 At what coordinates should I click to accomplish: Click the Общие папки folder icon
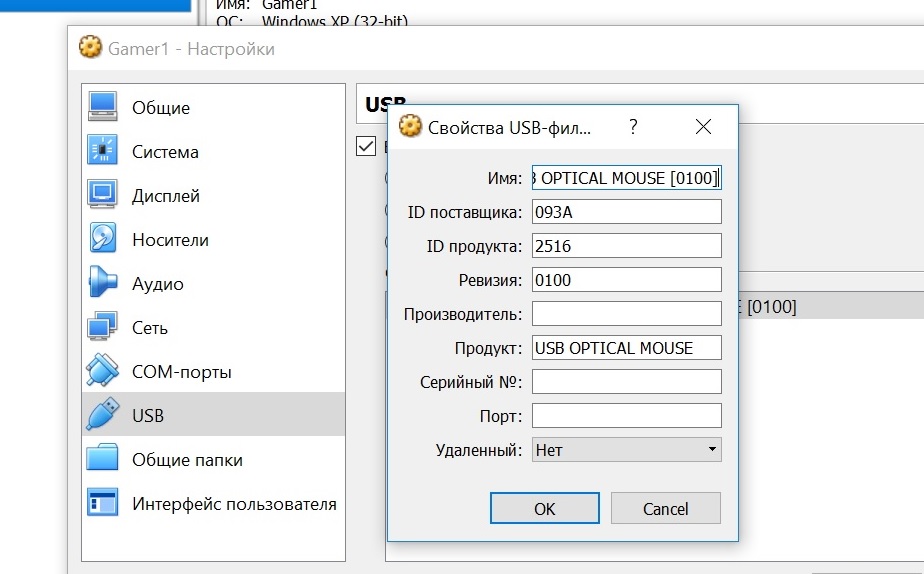tap(103, 460)
